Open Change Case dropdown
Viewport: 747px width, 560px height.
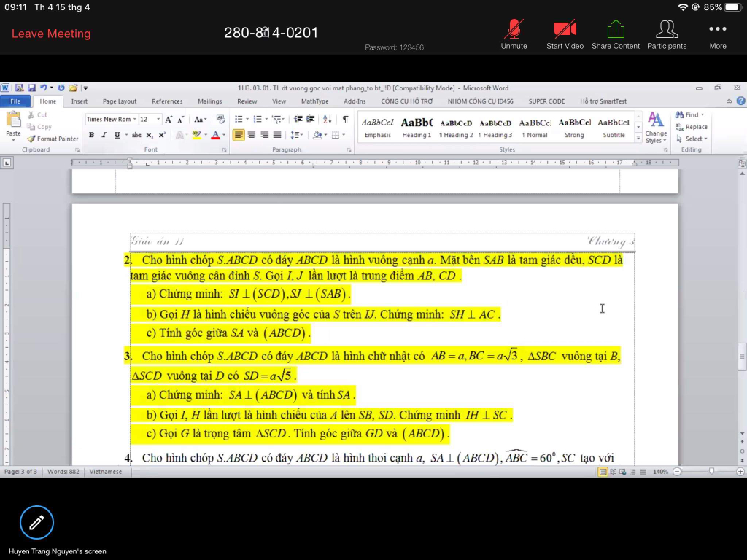pos(200,119)
